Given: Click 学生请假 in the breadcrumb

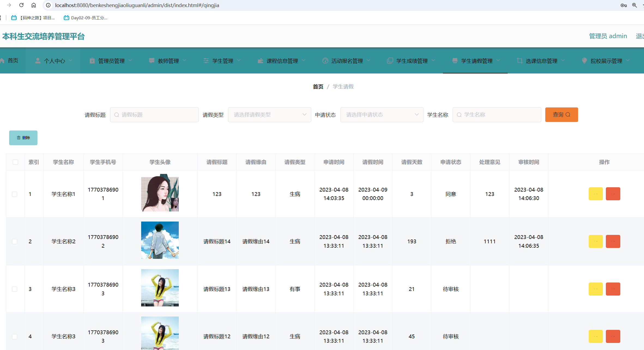Looking at the screenshot, I should [343, 87].
